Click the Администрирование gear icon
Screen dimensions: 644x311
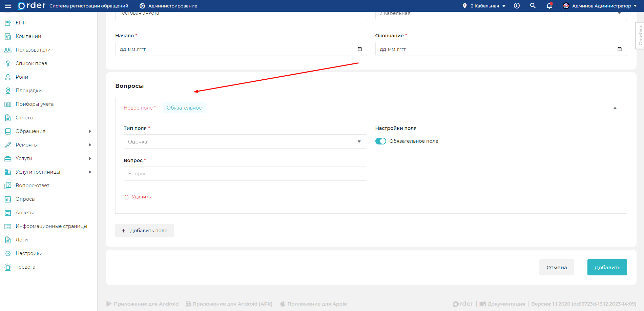pyautogui.click(x=142, y=6)
